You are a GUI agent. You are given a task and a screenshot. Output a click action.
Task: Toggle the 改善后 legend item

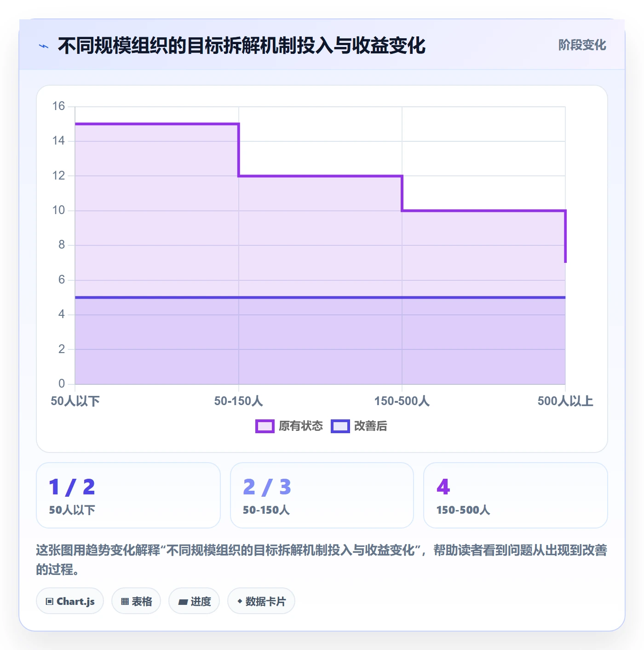pyautogui.click(x=359, y=426)
